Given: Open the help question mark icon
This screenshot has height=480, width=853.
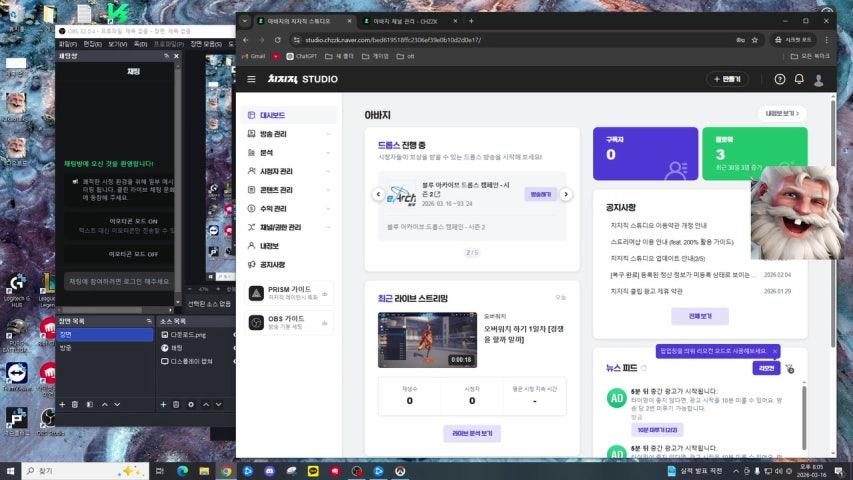Looking at the screenshot, I should point(780,79).
